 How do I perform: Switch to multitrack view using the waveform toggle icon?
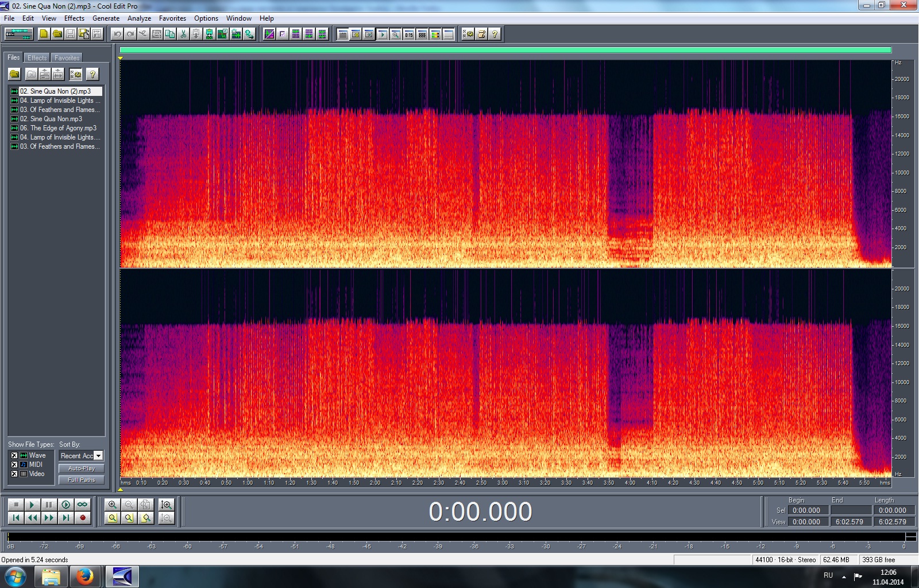coord(19,34)
